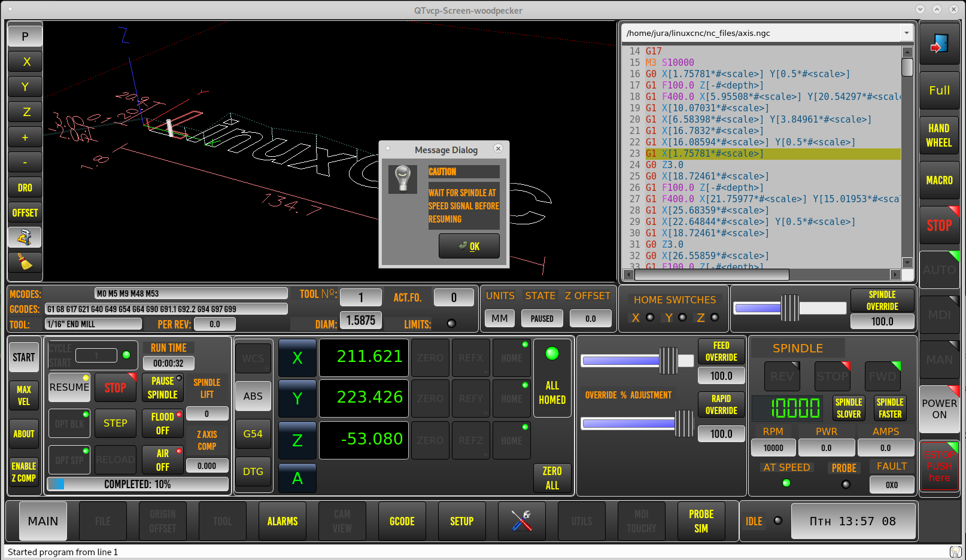Screen dimensions: 966x560
Task: Adjust the FEED OVERRIDE slider
Action: pyautogui.click(x=637, y=361)
